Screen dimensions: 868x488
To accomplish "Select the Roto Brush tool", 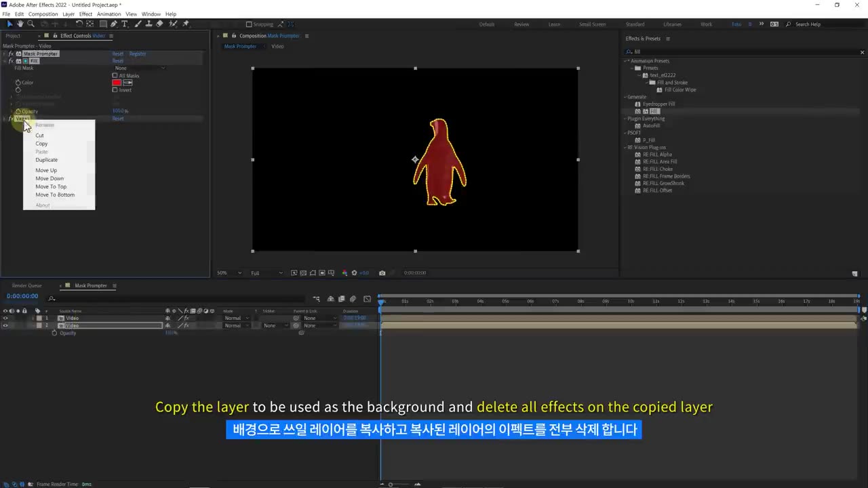I will [x=172, y=24].
